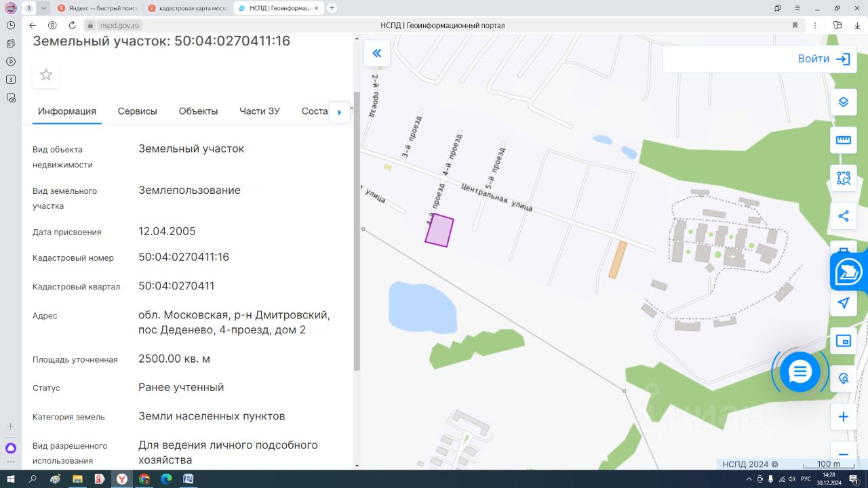Open Microsoft Edge from the taskbar

[166, 479]
